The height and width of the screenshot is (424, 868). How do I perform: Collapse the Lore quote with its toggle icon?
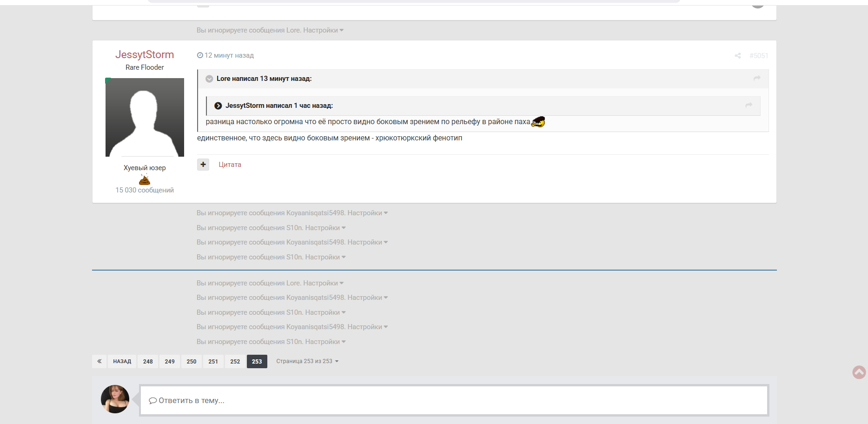[209, 79]
